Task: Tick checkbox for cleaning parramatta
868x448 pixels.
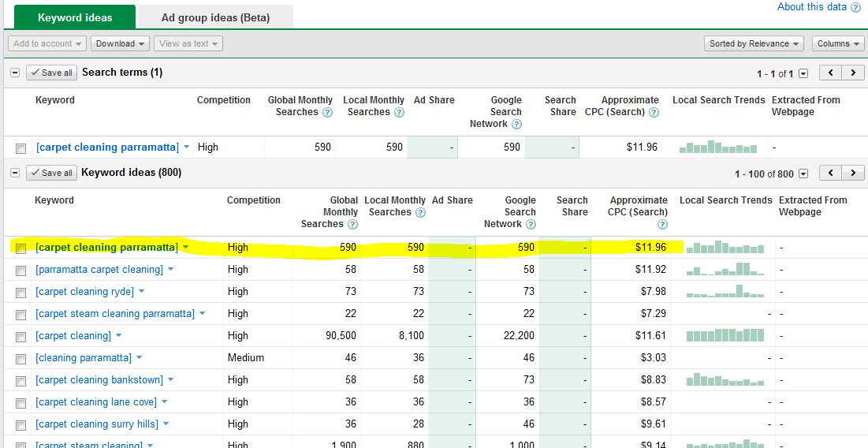Action: [21, 360]
